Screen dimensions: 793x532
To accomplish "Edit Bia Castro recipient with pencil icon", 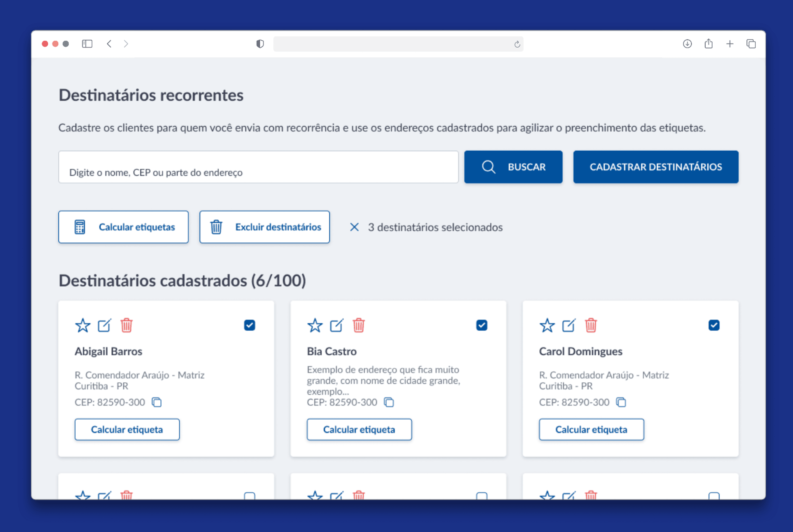I will 336,325.
